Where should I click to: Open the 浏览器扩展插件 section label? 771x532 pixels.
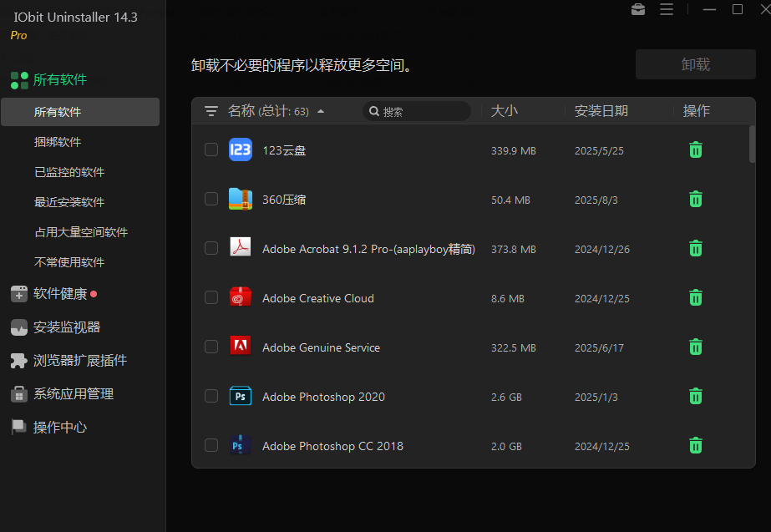[x=80, y=361]
